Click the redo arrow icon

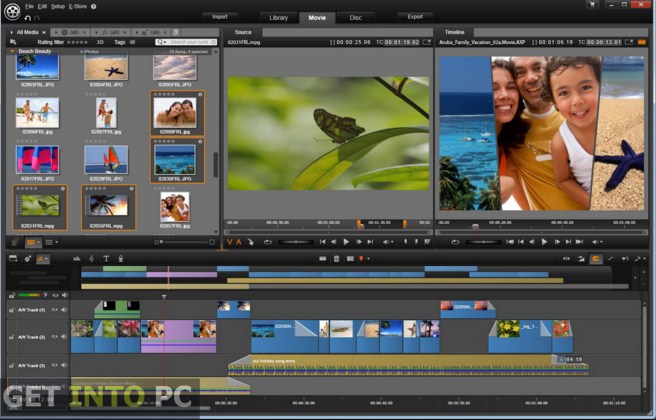pyautogui.click(x=36, y=18)
